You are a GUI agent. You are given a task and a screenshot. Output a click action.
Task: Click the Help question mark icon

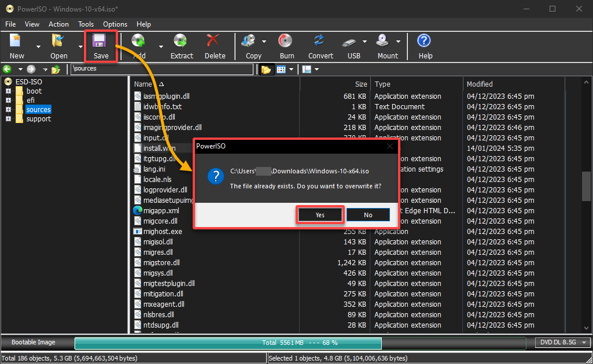(x=424, y=41)
